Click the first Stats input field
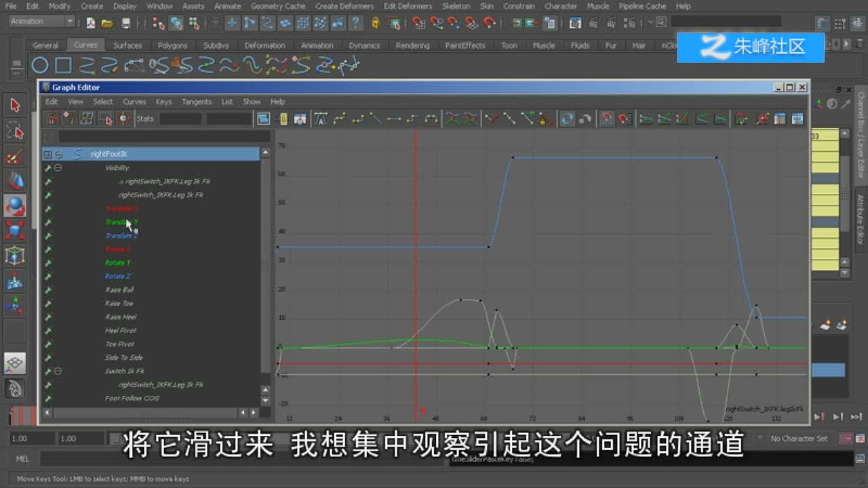 pos(180,119)
